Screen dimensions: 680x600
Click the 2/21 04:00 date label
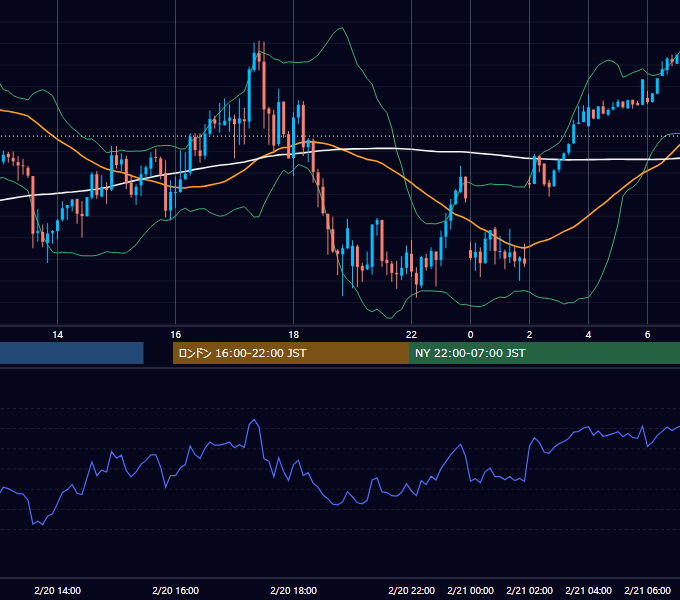588,590
